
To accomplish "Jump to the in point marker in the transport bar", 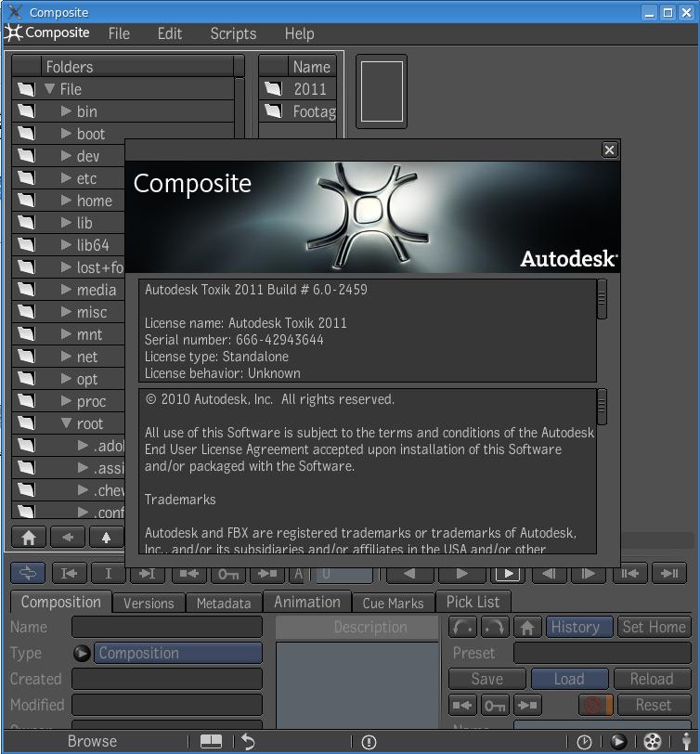I will coord(70,573).
